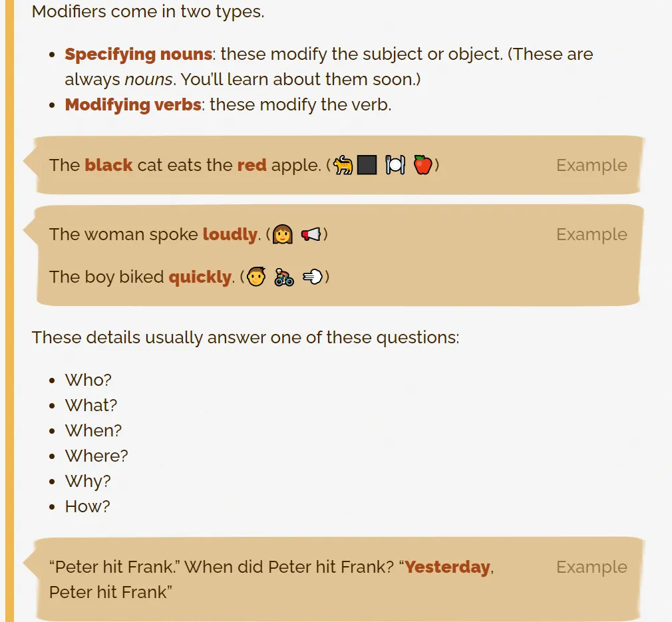Image resolution: width=672 pixels, height=622 pixels.
Task: Click the red apple emoji
Action: pyautogui.click(x=422, y=165)
